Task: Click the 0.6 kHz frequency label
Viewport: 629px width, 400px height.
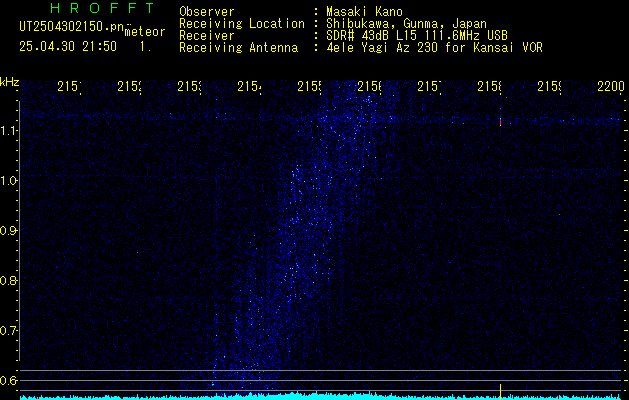Action: 8,380
